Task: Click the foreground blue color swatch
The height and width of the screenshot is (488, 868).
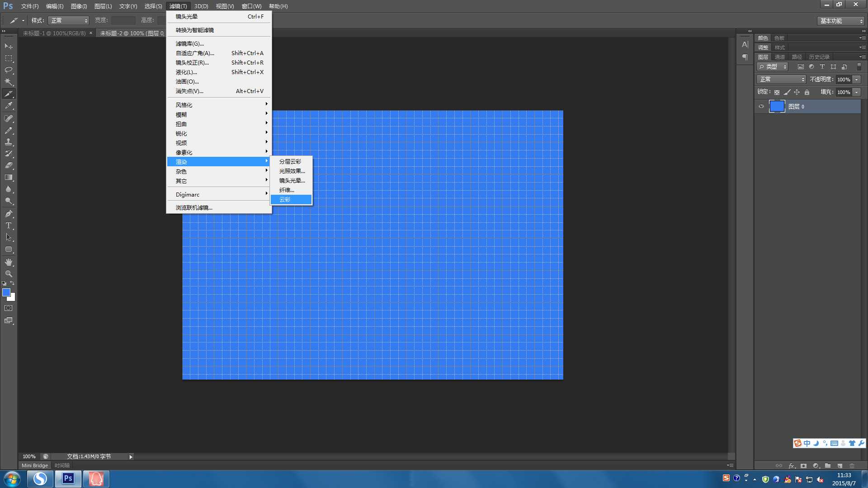Action: point(6,292)
